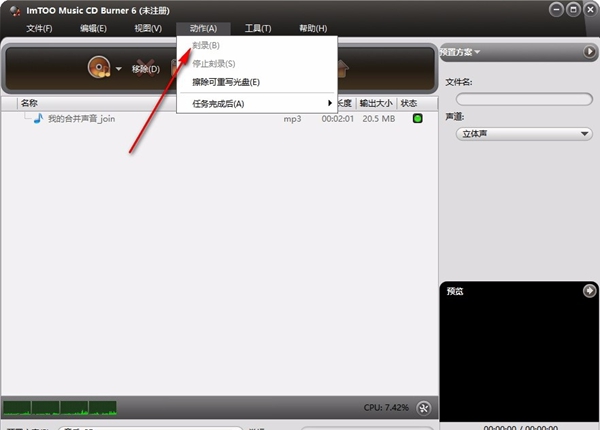Expand 任务完成后(A) submenu
The image size is (600, 430).
(x=257, y=104)
